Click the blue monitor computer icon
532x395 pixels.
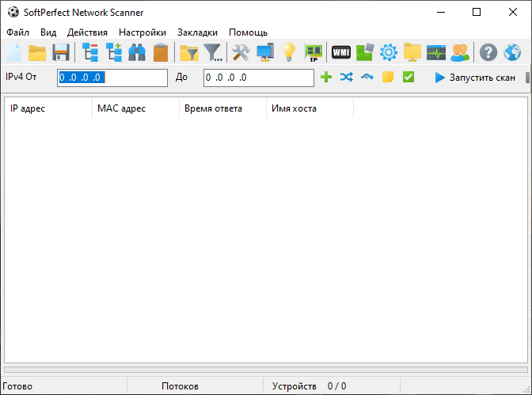pyautogui.click(x=265, y=52)
